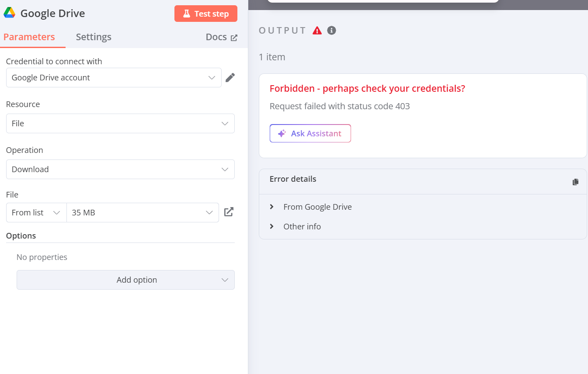Click the Google Drive logo icon
588x374 pixels.
click(10, 13)
